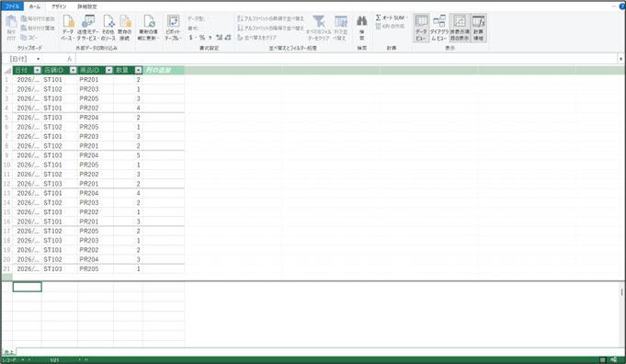Click Clear Sort (並べ替えをクリア)
626x364 pixels.
coord(256,38)
